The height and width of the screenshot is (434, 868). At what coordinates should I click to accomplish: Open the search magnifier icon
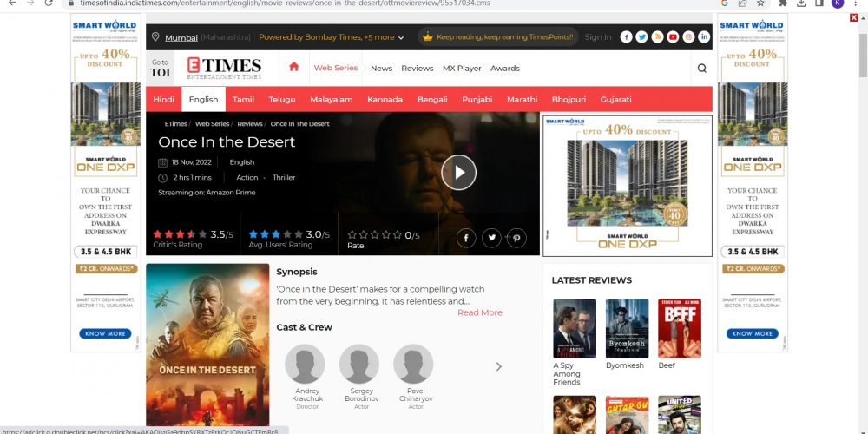click(x=702, y=68)
